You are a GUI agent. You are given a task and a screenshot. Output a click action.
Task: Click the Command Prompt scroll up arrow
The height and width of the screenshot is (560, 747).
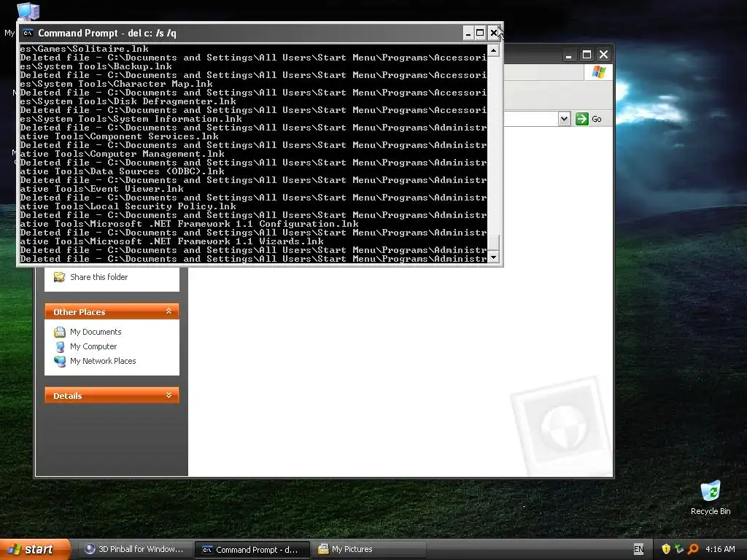coord(494,50)
